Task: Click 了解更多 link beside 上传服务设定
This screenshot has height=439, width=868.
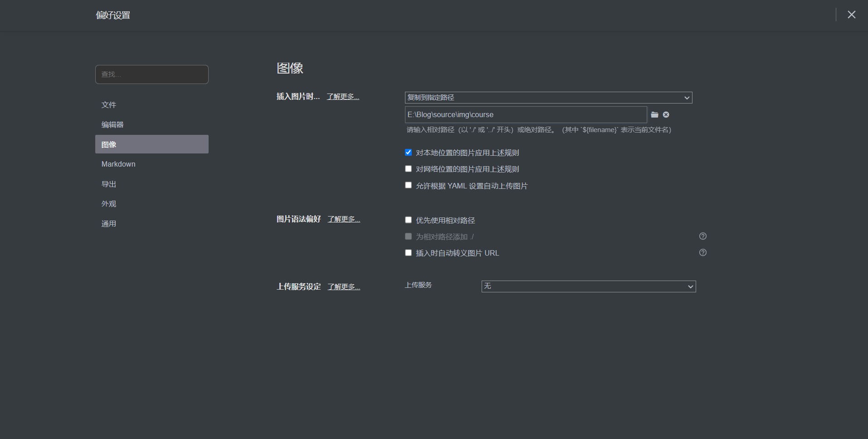Action: [x=344, y=287]
